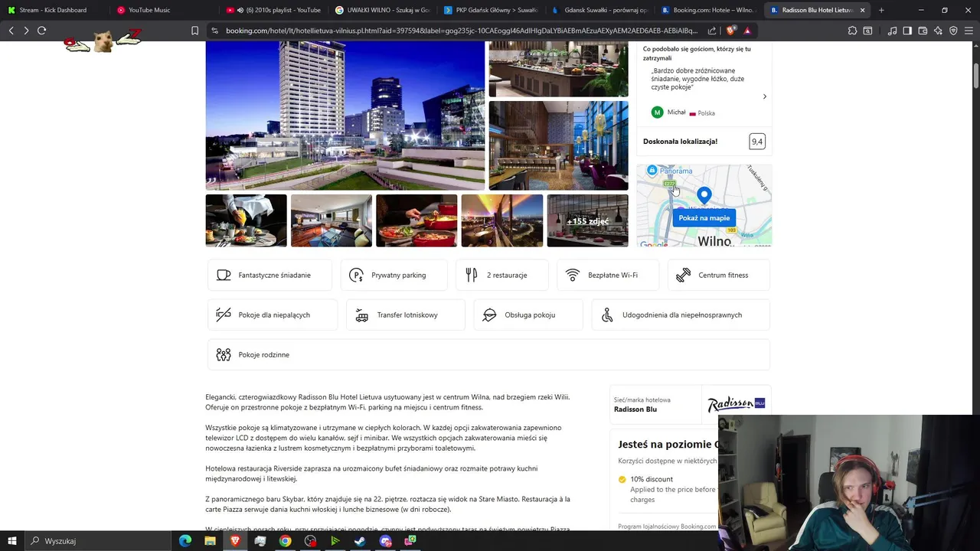Switch to PKP Gdańsk Główny tab

492,10
